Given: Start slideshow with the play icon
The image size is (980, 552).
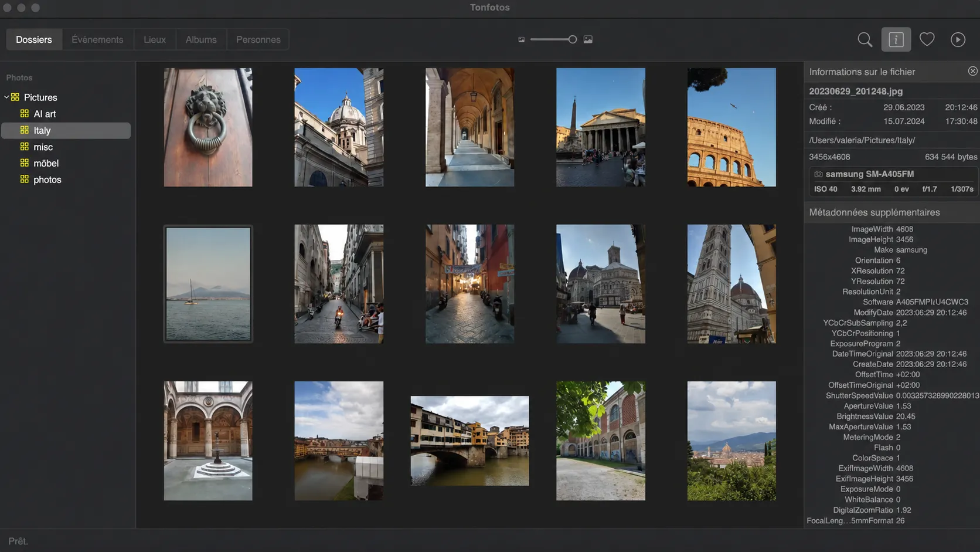Looking at the screenshot, I should [x=958, y=39].
